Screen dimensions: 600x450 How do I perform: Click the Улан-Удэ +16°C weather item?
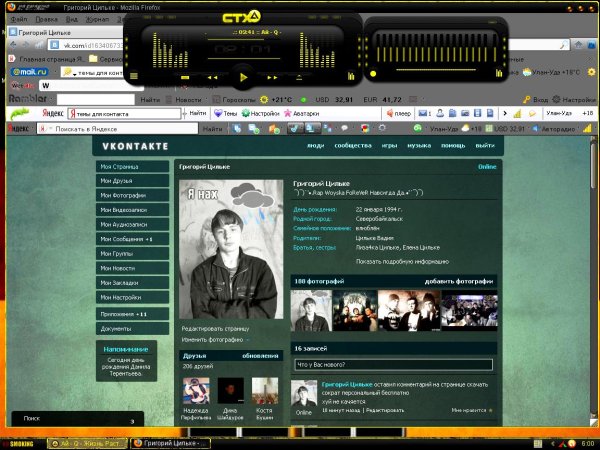(551, 72)
